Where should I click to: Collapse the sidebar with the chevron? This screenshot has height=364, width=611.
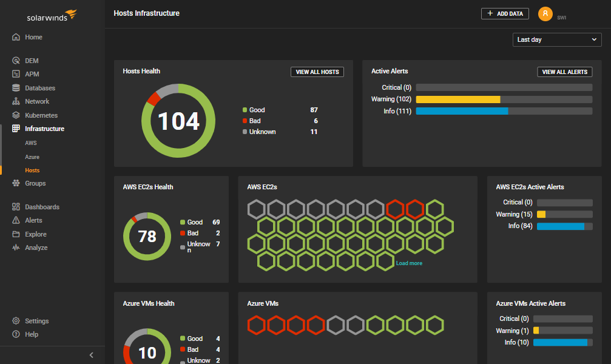click(92, 355)
